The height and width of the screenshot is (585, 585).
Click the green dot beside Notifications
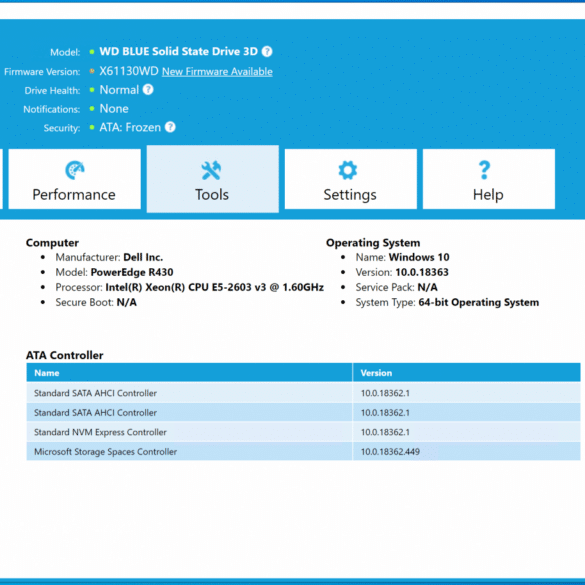(92, 109)
